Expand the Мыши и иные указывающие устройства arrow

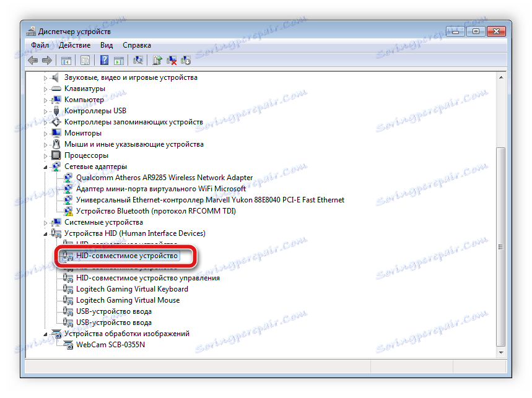tap(45, 145)
